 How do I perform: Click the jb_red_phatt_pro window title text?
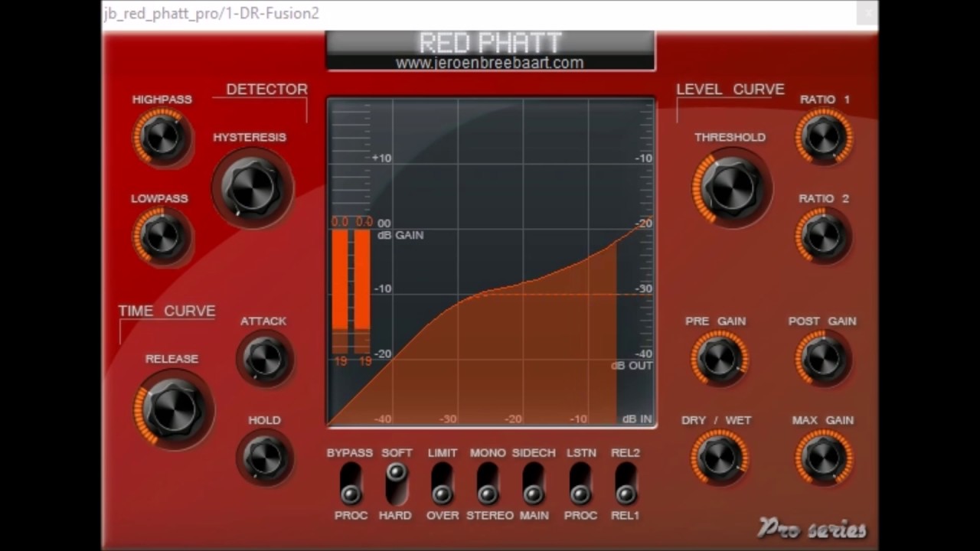pyautogui.click(x=211, y=14)
